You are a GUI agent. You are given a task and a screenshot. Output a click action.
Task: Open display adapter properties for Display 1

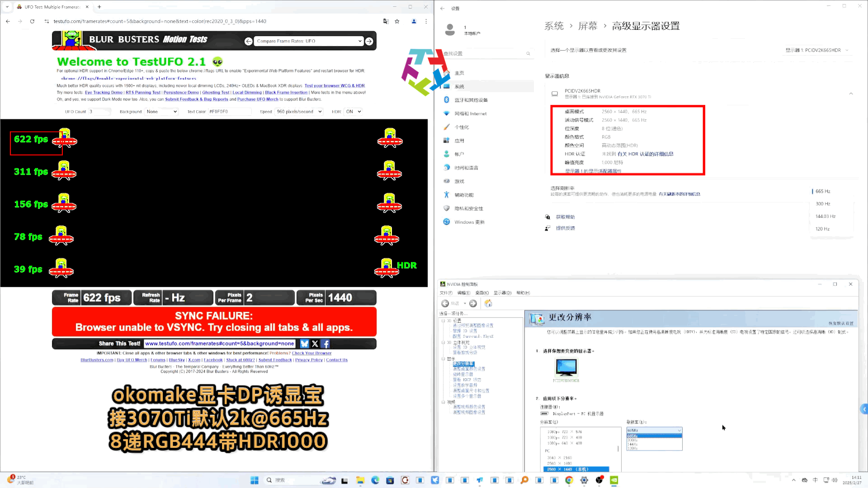pos(593,171)
